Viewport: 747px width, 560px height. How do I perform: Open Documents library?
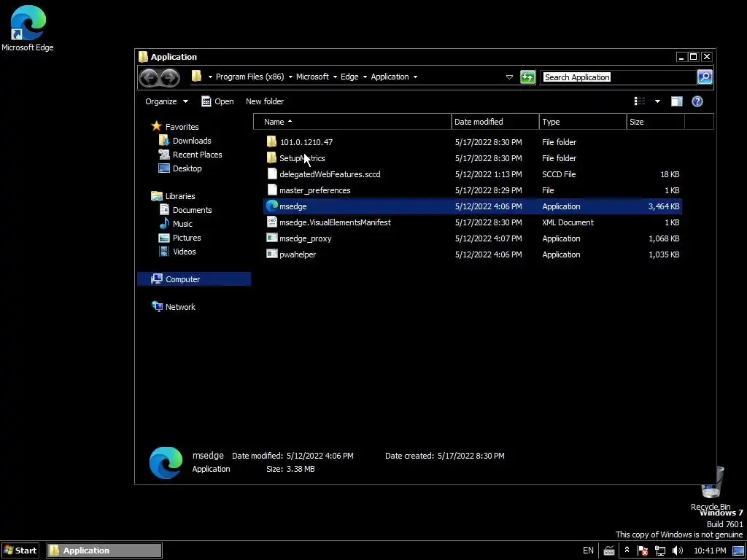tap(192, 209)
